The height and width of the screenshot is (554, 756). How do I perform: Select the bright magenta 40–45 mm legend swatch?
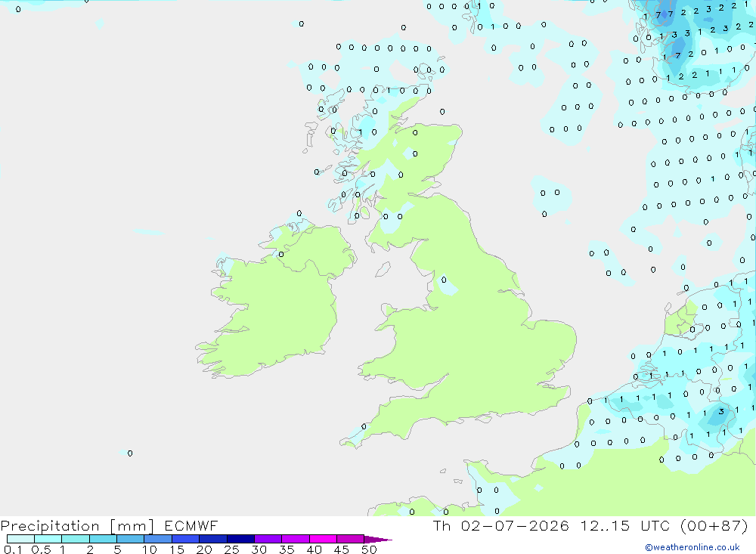323,539
